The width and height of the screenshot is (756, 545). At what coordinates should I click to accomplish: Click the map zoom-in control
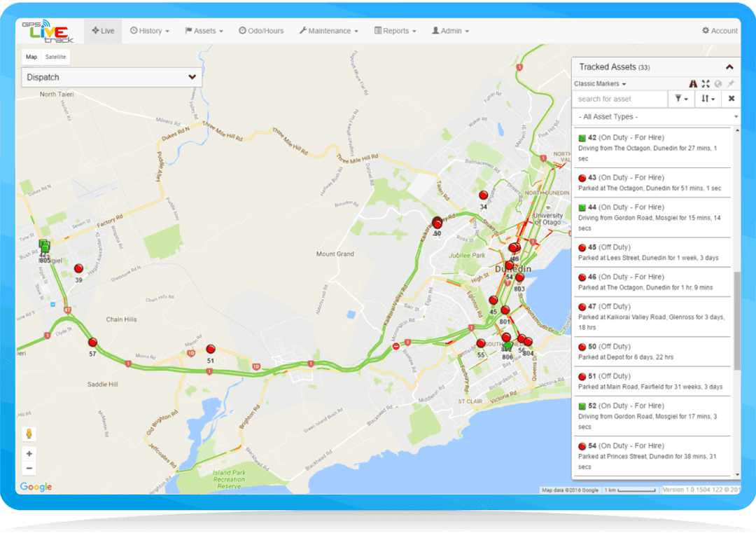tap(29, 453)
